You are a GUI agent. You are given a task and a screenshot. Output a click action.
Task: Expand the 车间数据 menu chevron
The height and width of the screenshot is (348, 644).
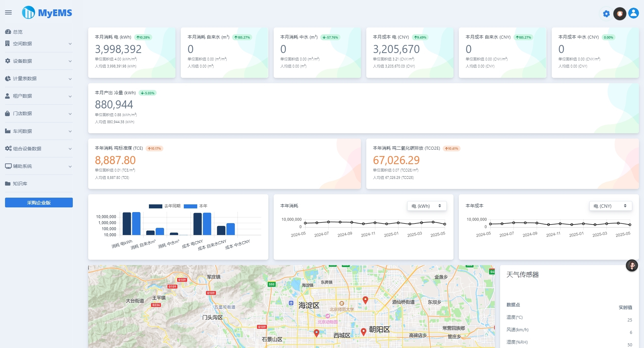tap(70, 131)
